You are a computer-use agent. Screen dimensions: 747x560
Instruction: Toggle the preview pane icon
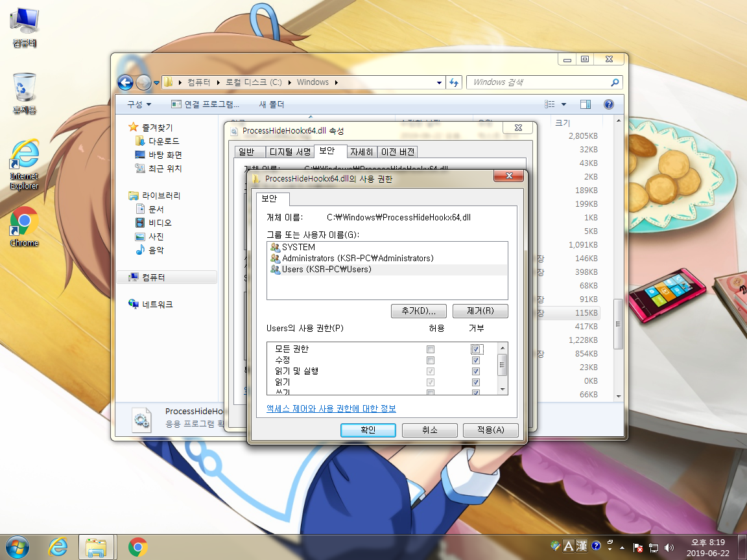click(x=586, y=104)
